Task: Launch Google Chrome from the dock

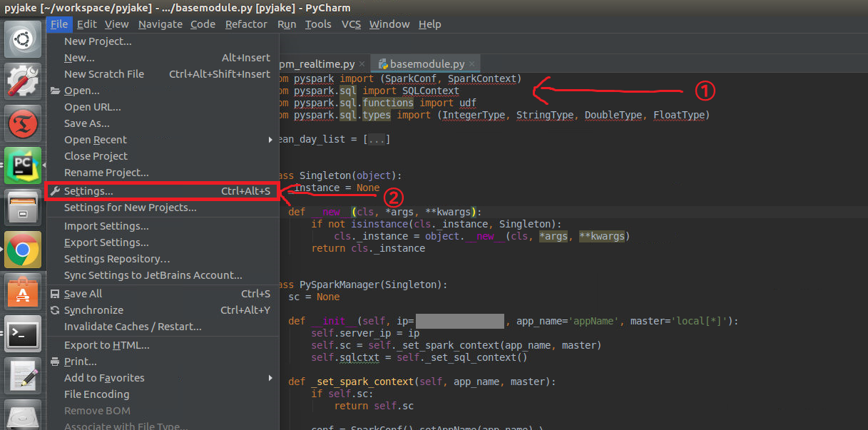Action: [x=23, y=250]
